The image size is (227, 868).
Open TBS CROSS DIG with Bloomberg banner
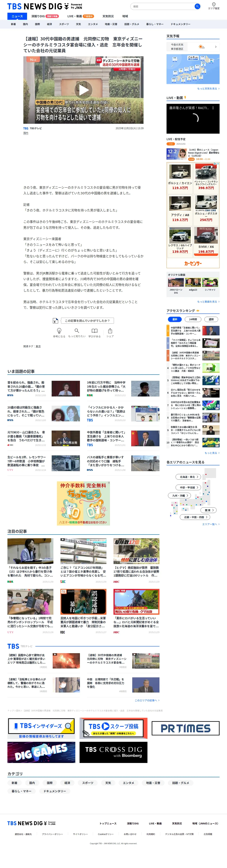[114, 752]
